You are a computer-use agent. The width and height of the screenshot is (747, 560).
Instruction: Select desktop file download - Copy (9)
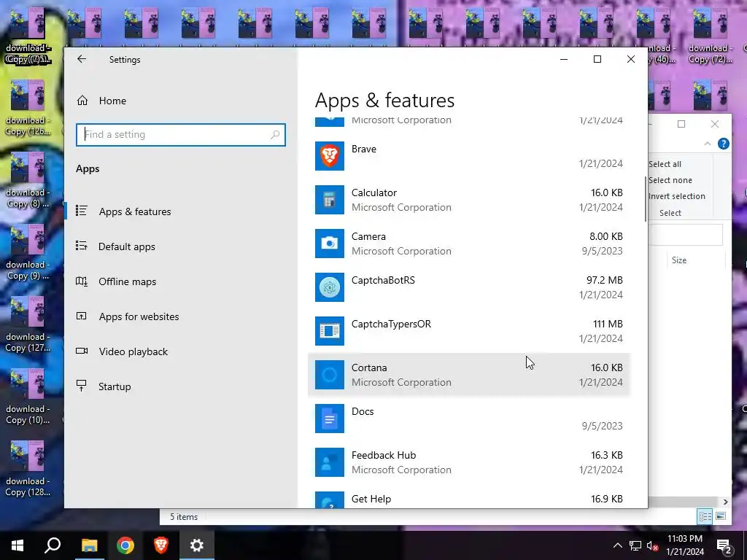pos(28,252)
